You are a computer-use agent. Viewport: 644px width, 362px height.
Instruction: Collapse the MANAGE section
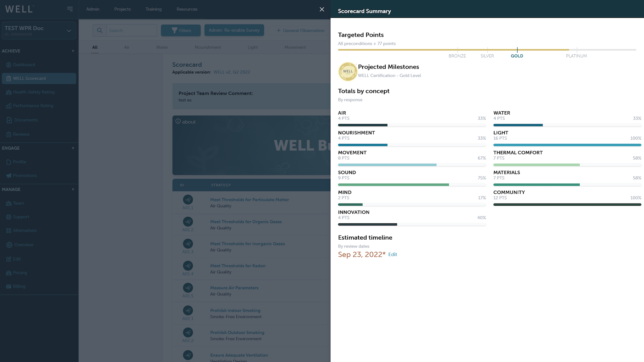73,189
